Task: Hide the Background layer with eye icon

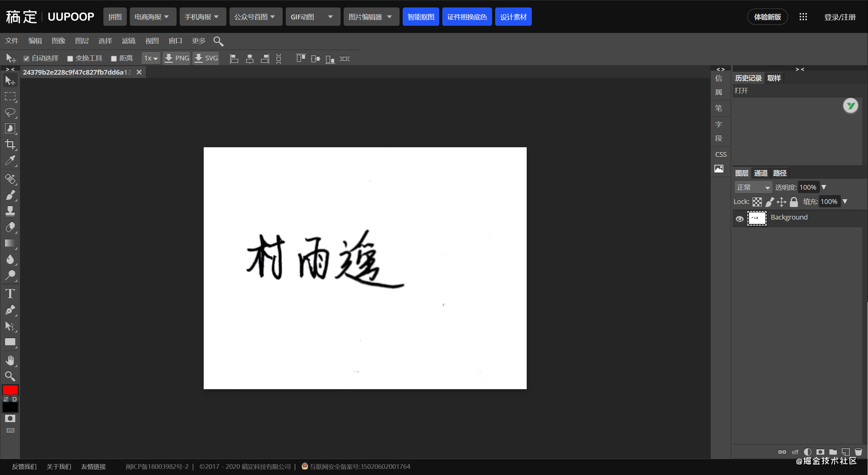Action: 740,219
